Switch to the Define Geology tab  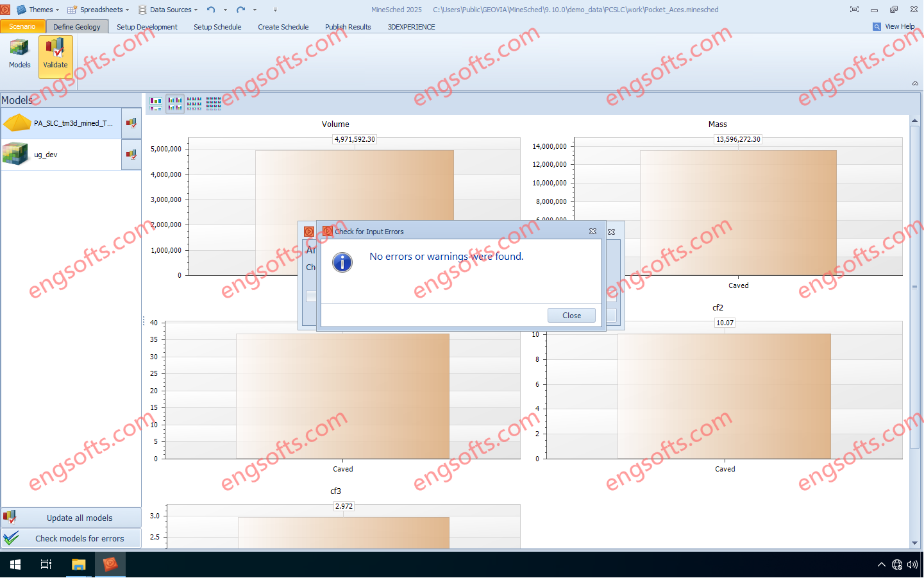pyautogui.click(x=77, y=26)
